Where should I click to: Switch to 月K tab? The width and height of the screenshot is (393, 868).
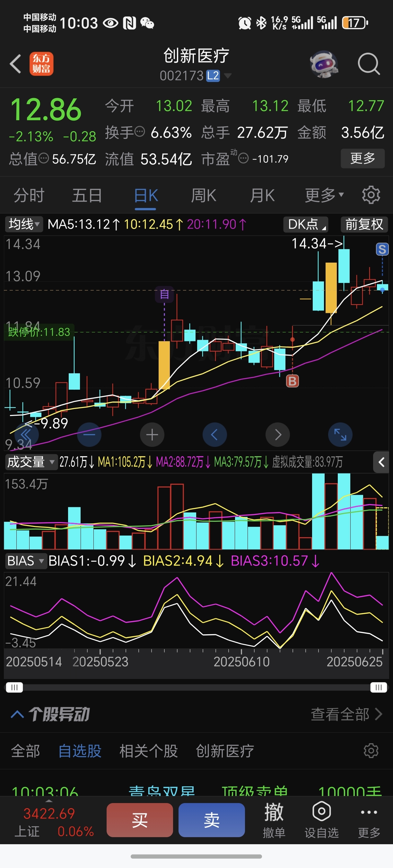click(x=262, y=195)
